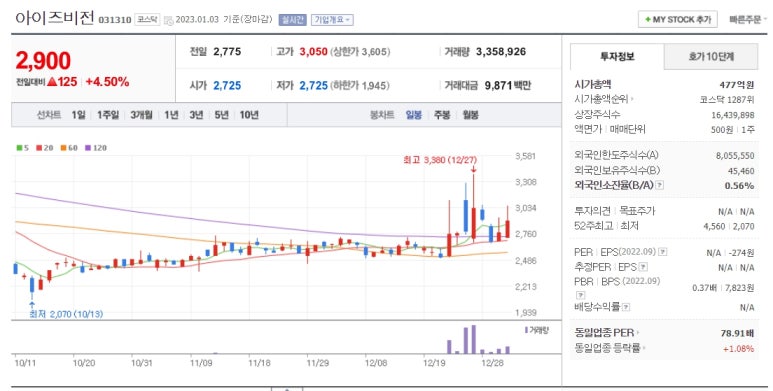The width and height of the screenshot is (773, 391).
Task: Click the 실시간 realtime button
Action: click(293, 20)
